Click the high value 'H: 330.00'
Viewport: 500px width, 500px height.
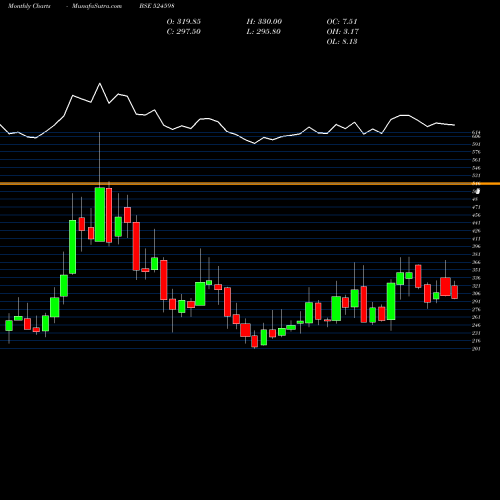(264, 22)
